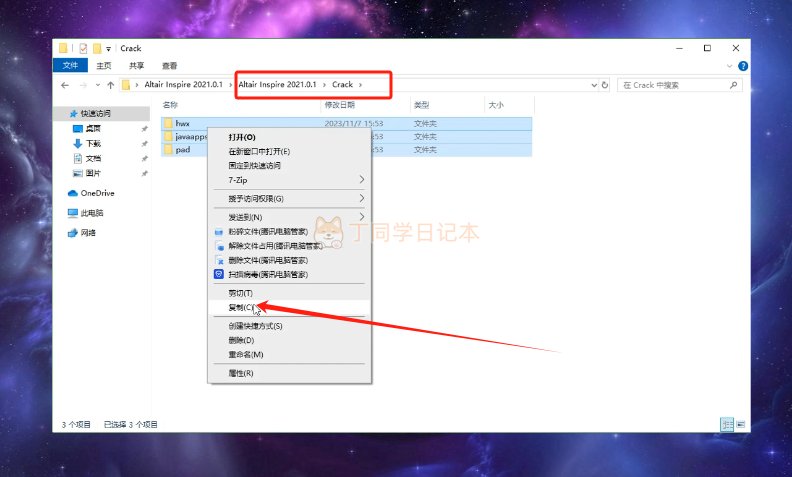Screen dimensions: 792x477
Task: Sort by 名称 column header
Action: pyautogui.click(x=170, y=105)
